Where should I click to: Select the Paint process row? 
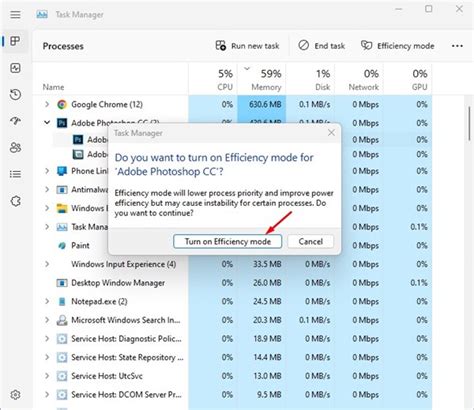pyautogui.click(x=80, y=246)
